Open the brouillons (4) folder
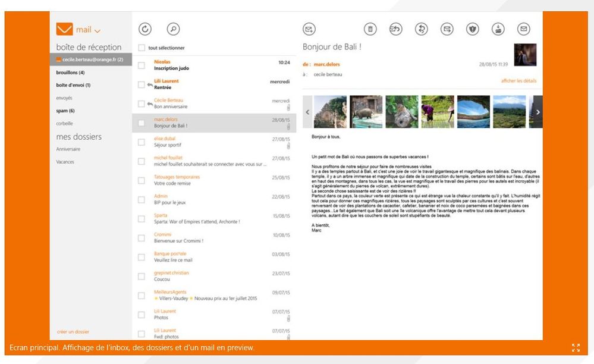 pyautogui.click(x=70, y=73)
